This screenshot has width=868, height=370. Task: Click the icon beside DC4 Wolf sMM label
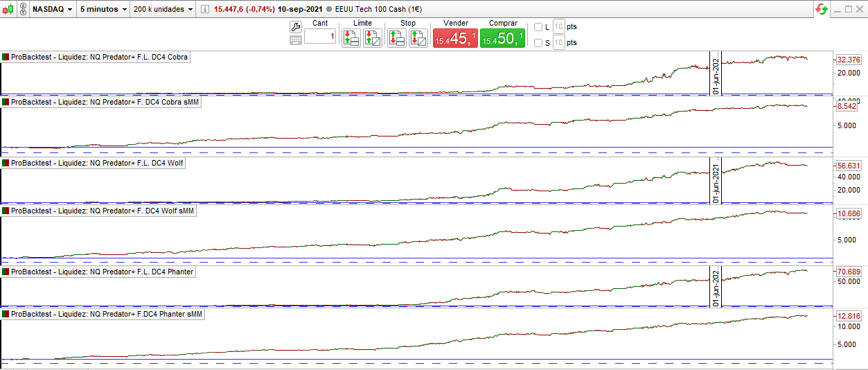[6, 211]
